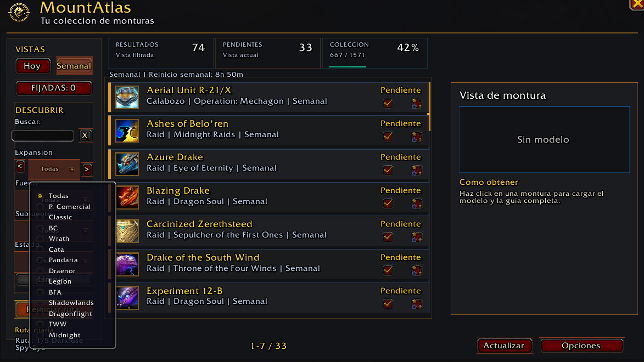
Task: Open the Opciones button
Action: click(581, 346)
